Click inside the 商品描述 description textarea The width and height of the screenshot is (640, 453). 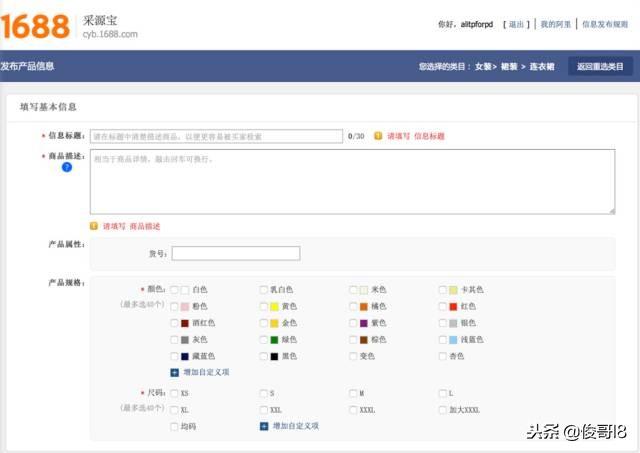coord(353,182)
